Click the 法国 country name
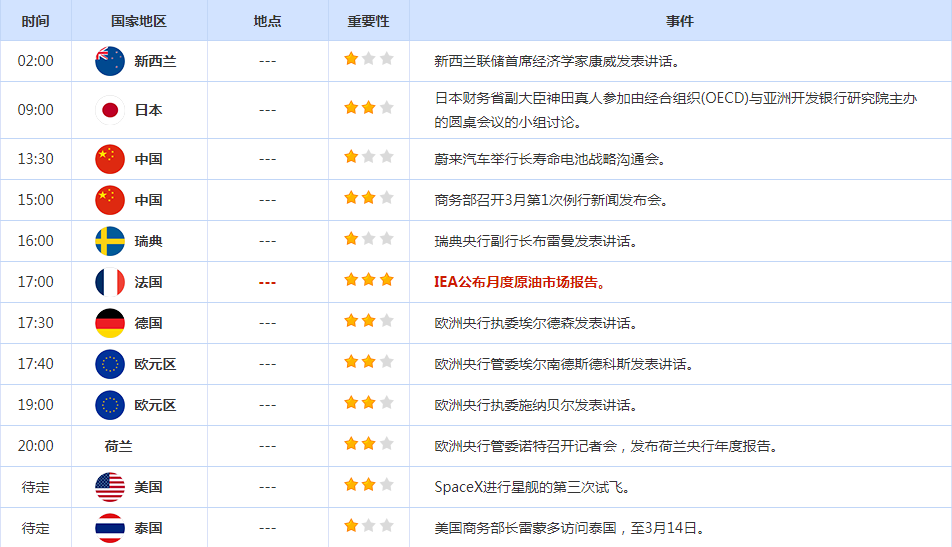Screen dimensions: 952x547 click(x=148, y=282)
